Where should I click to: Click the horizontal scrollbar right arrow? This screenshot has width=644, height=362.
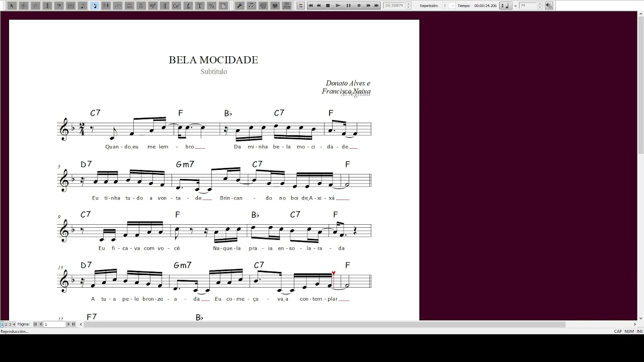pyautogui.click(x=634, y=324)
